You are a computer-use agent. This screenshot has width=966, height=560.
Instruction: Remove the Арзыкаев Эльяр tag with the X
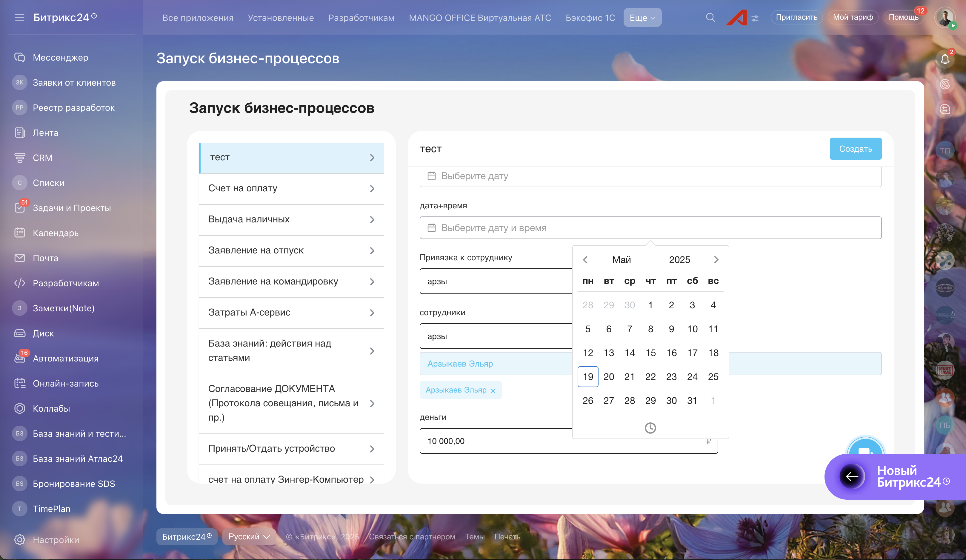pyautogui.click(x=493, y=390)
